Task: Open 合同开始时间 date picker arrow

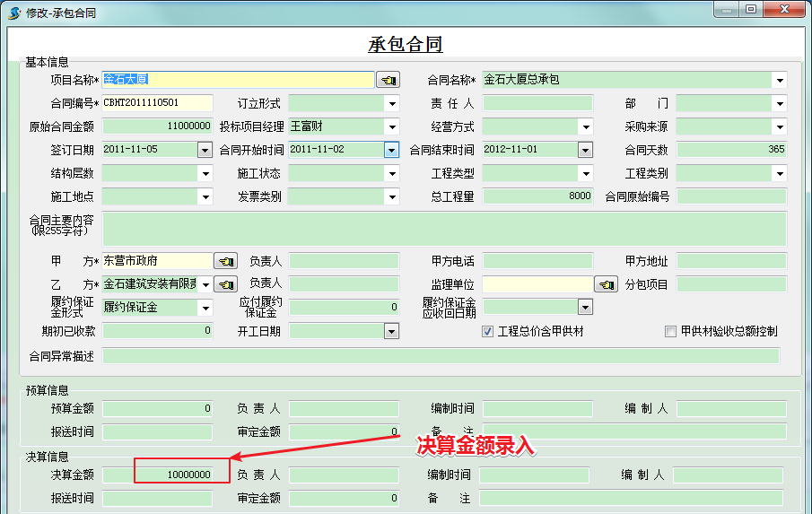Action: click(x=392, y=150)
